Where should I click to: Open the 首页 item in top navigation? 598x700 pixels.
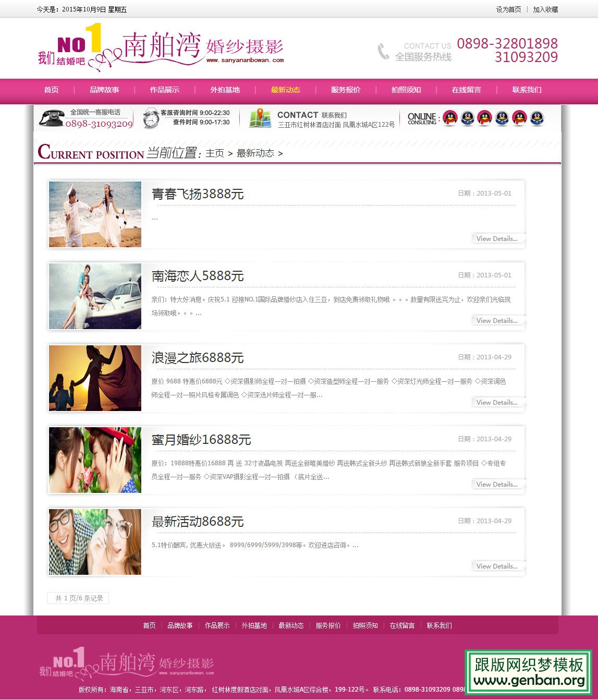point(51,90)
